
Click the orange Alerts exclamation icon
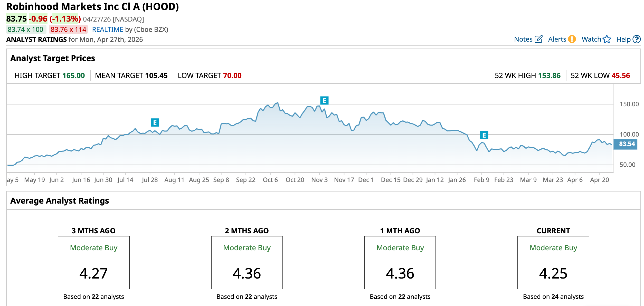572,39
